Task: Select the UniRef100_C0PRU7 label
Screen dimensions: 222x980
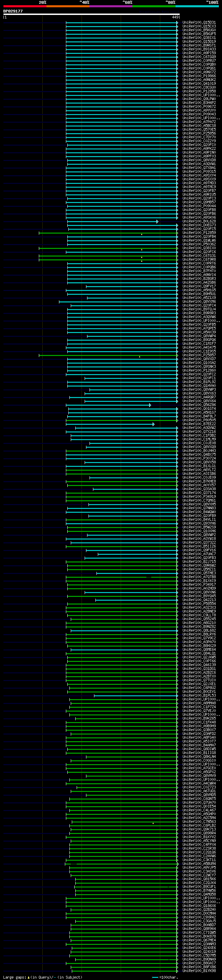Action: tap(199, 60)
